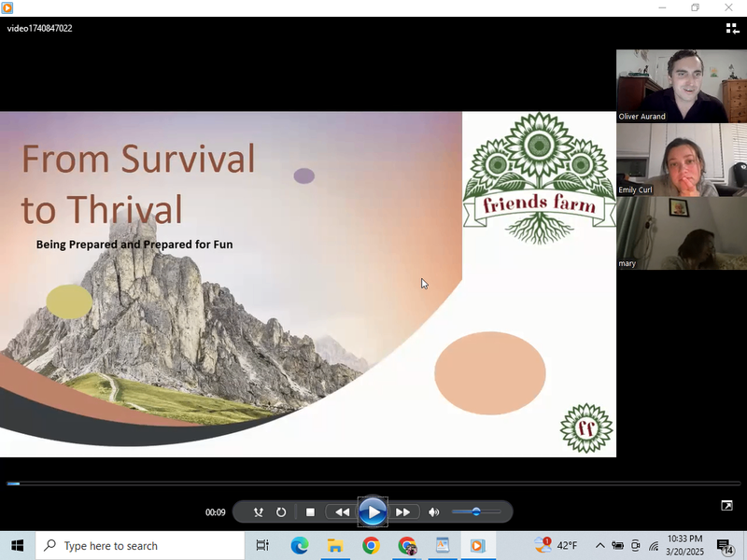Switch to Library view
Screen dimensions: 747x560
point(732,29)
